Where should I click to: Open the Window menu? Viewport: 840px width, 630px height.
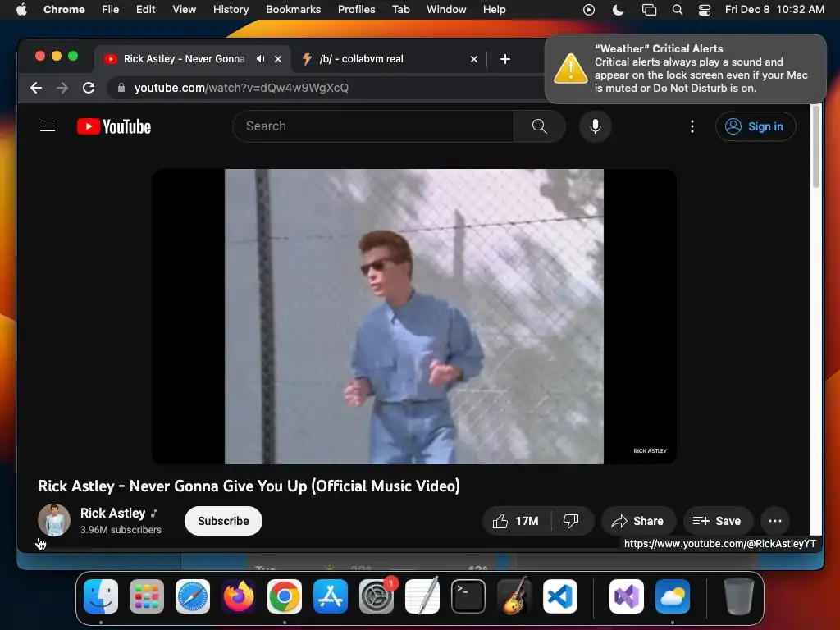[x=446, y=10]
